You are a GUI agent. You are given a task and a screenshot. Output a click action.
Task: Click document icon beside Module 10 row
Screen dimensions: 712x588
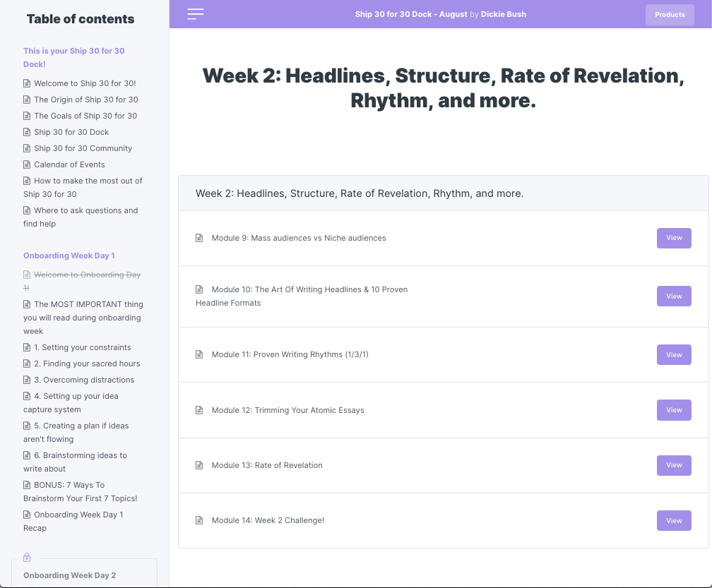[x=199, y=289]
